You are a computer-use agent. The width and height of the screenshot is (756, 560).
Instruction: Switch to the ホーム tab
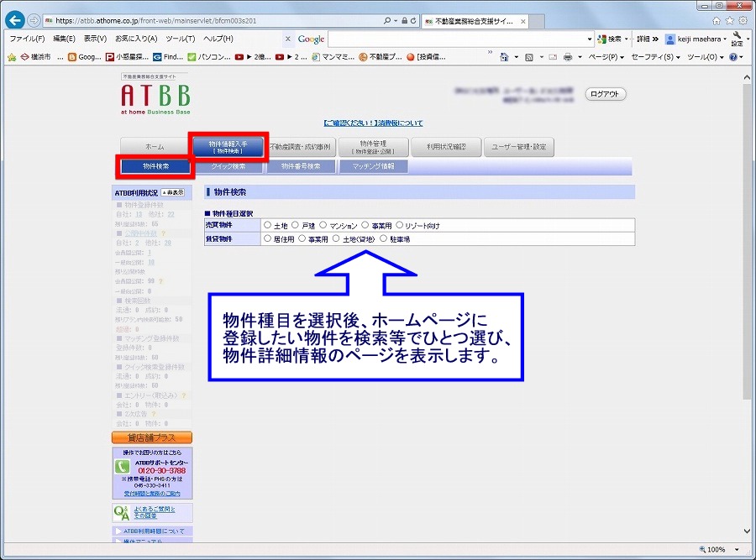[x=155, y=147]
